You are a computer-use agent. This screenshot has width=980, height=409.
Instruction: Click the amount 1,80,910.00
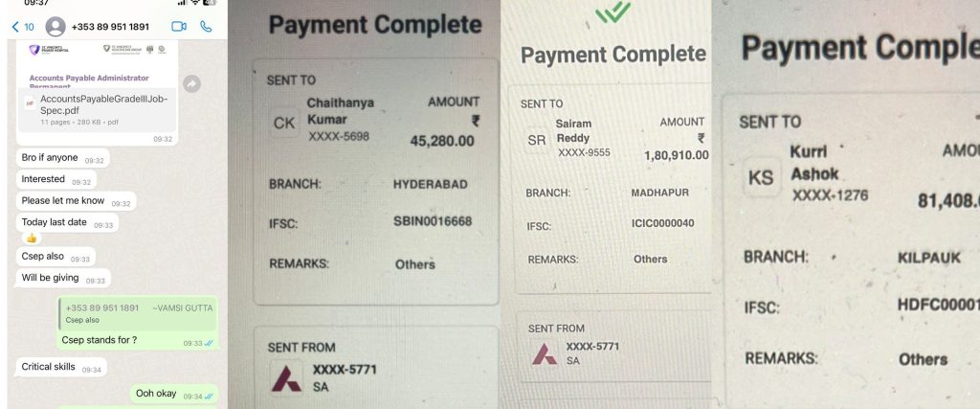(675, 154)
